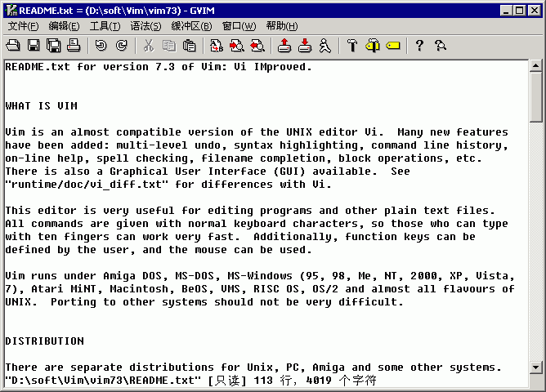The width and height of the screenshot is (546, 392).
Task: Click the word Macintosh in the text
Action: tap(139, 289)
